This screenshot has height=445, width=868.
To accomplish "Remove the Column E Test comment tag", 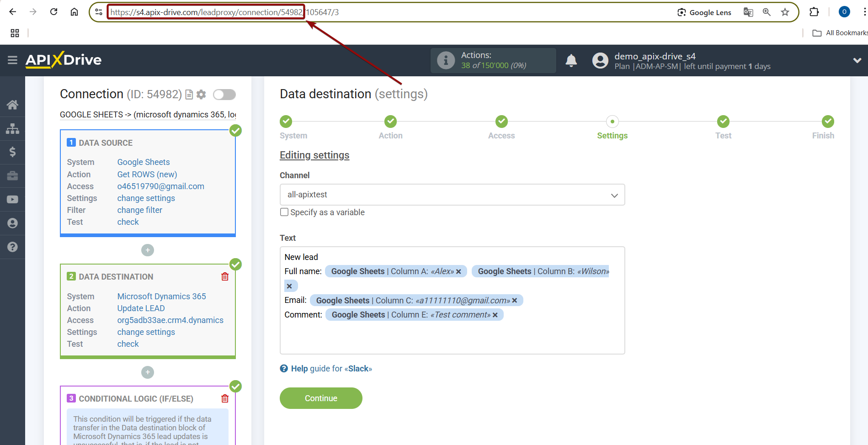I will point(495,315).
